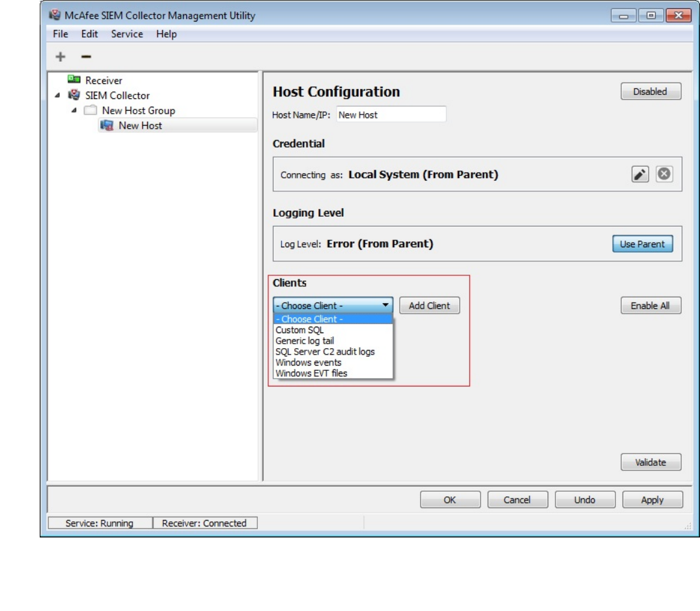This screenshot has width=700, height=611.
Task: Click the plus add toolbar icon
Action: pyautogui.click(x=61, y=57)
